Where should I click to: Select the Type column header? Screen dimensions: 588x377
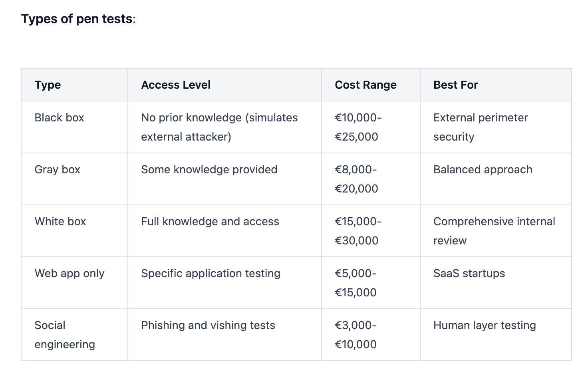[x=48, y=85]
